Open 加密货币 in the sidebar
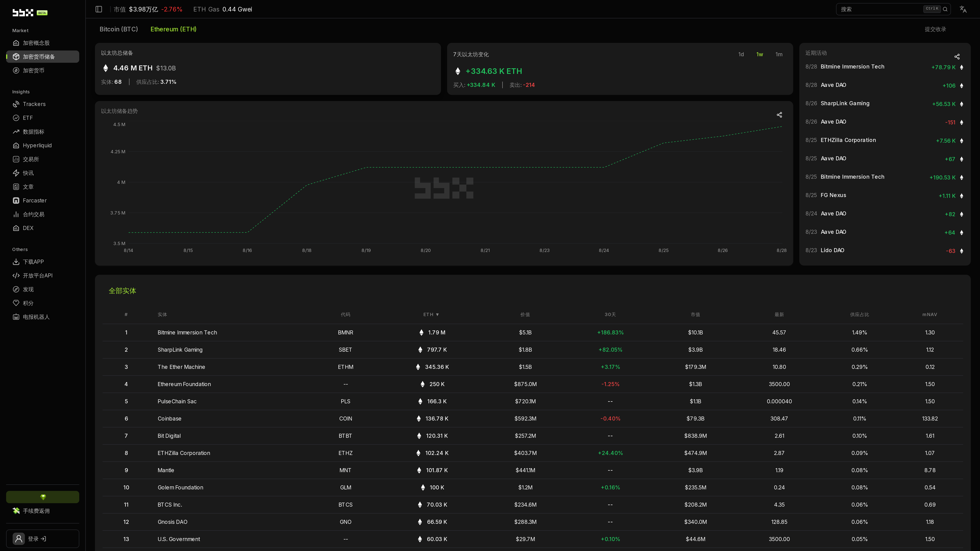 click(43, 70)
